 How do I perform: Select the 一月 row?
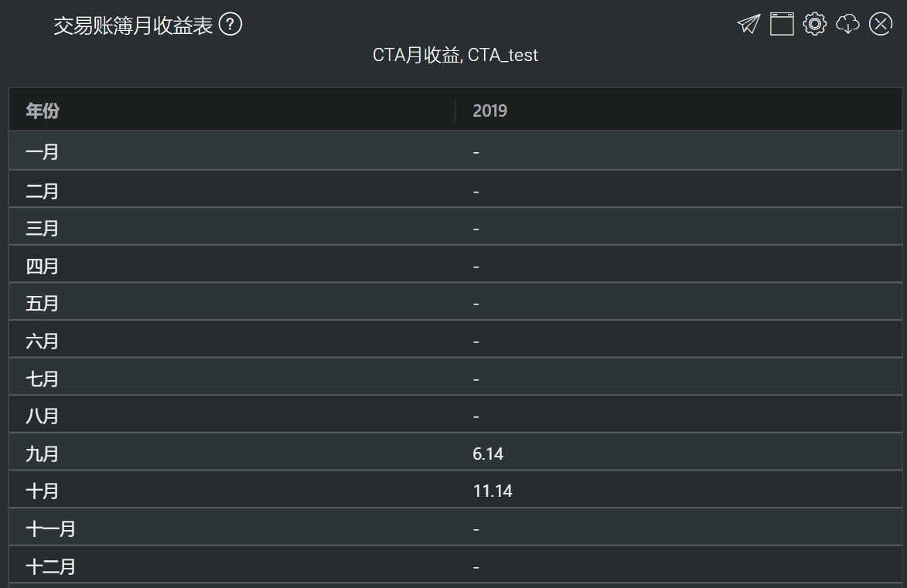[x=455, y=151]
